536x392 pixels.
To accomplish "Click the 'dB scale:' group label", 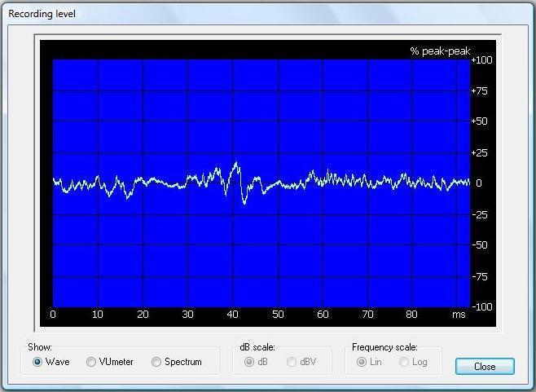I will 257,347.
